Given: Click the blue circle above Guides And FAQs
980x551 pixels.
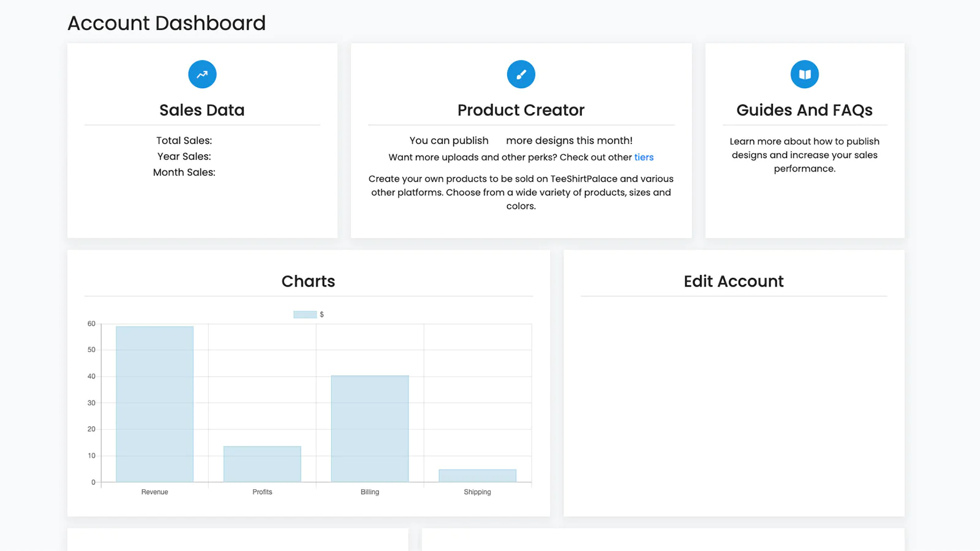Looking at the screenshot, I should point(804,74).
